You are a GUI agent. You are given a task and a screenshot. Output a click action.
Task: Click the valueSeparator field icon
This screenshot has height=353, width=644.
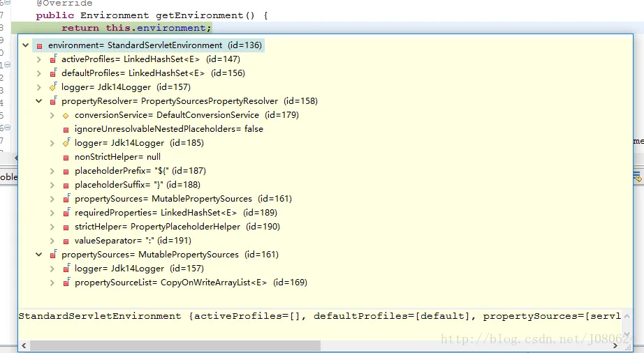[x=66, y=241]
